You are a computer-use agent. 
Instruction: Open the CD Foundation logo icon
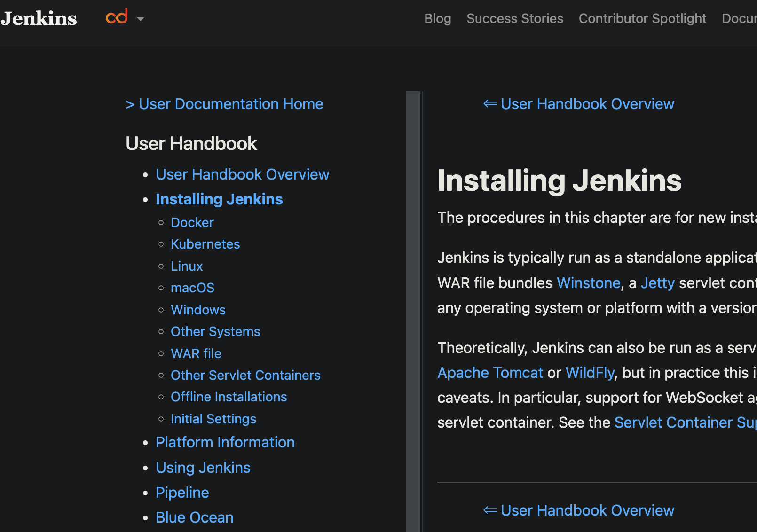(x=117, y=17)
